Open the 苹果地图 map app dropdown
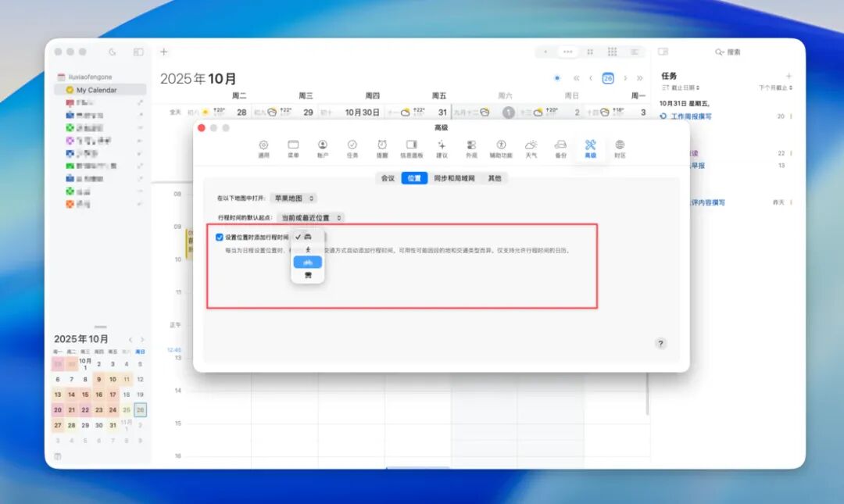This screenshot has width=844, height=504. [293, 198]
